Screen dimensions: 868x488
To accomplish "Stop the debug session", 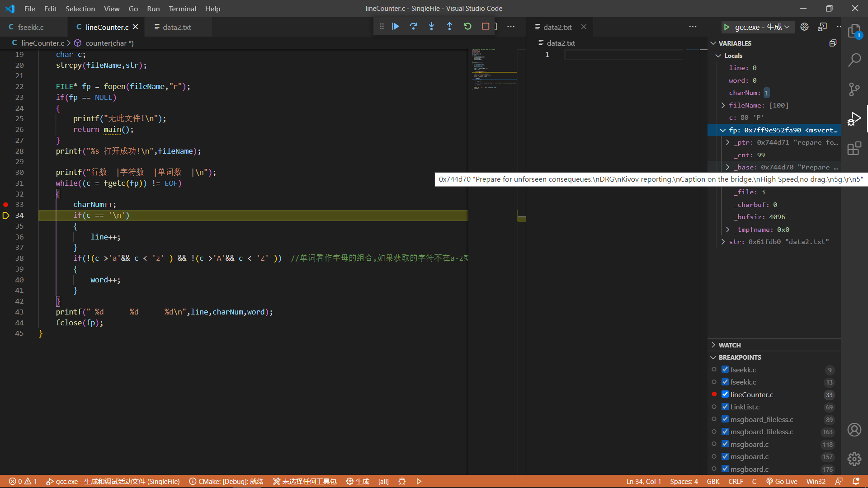I will coord(486,27).
